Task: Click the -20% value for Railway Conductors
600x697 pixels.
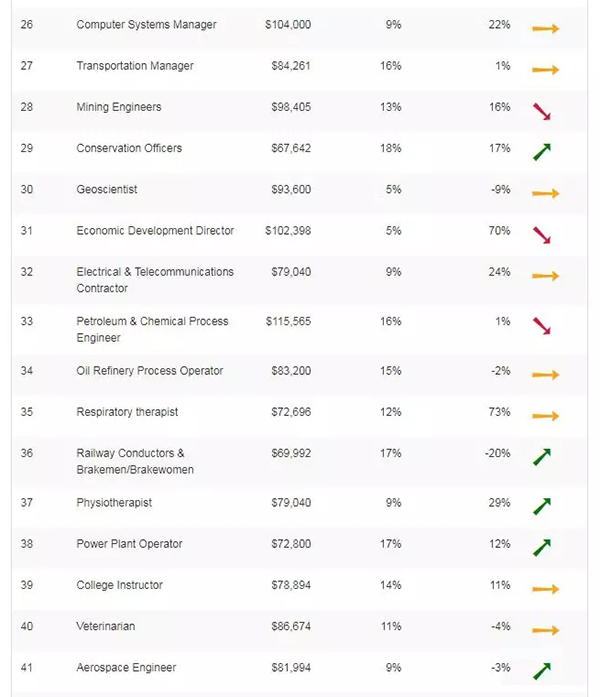Action: 497,453
